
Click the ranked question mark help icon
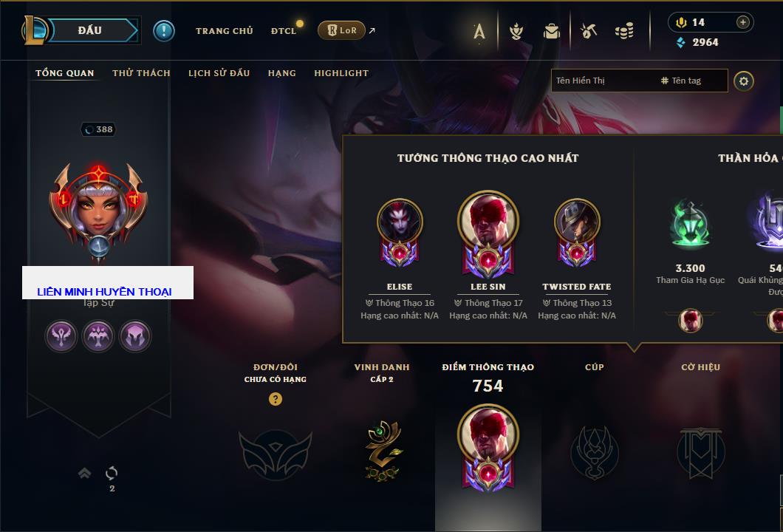tap(275, 398)
